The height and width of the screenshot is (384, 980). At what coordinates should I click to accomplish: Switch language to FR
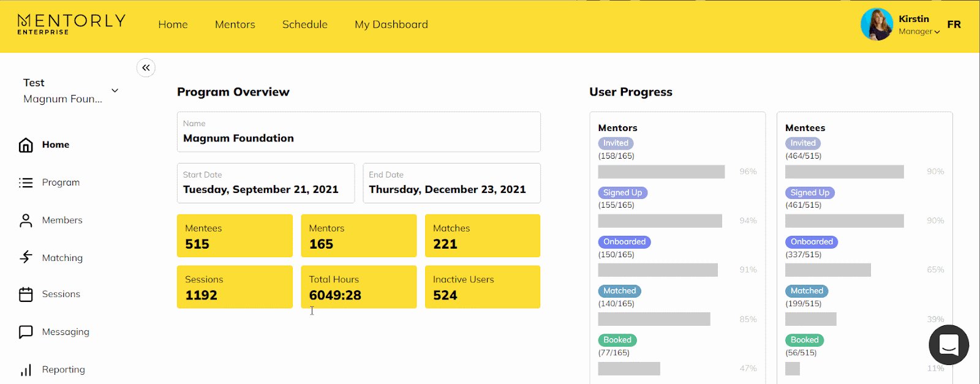[954, 24]
